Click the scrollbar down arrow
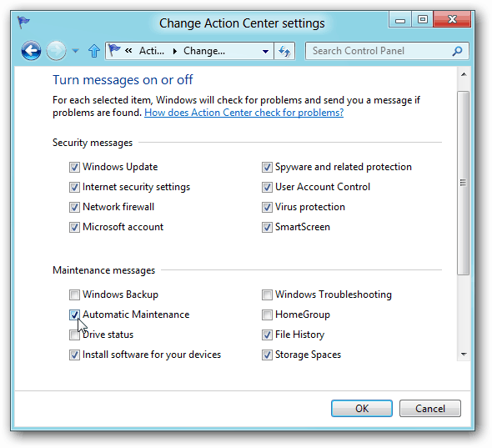The image size is (492, 448). point(464,354)
